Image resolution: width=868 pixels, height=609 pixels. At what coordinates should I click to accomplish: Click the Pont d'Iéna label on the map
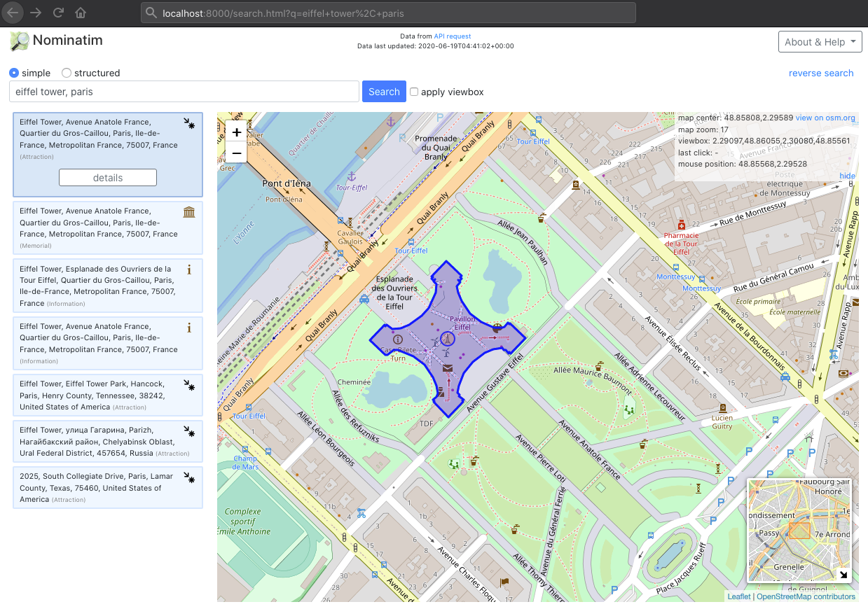pos(287,184)
